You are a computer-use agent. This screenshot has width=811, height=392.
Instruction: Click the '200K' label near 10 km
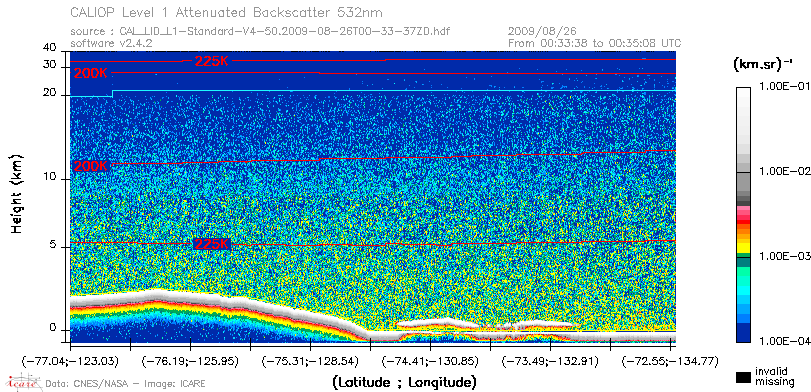(x=91, y=167)
